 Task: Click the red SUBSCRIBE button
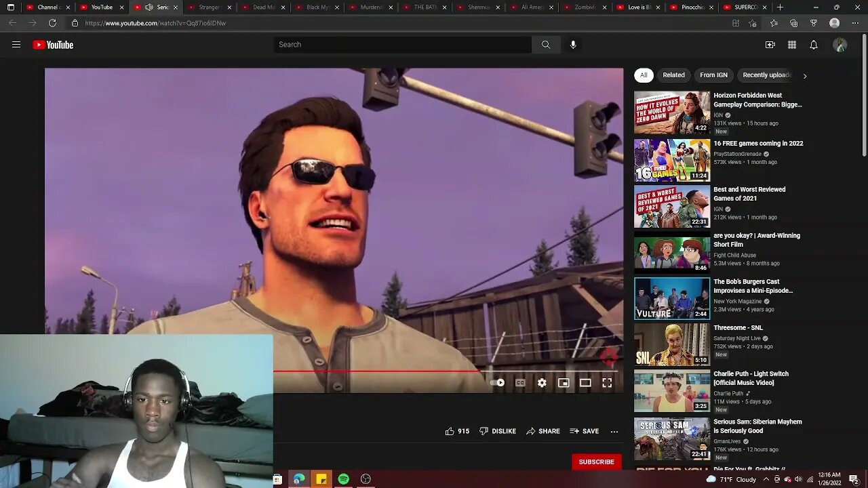pos(596,462)
